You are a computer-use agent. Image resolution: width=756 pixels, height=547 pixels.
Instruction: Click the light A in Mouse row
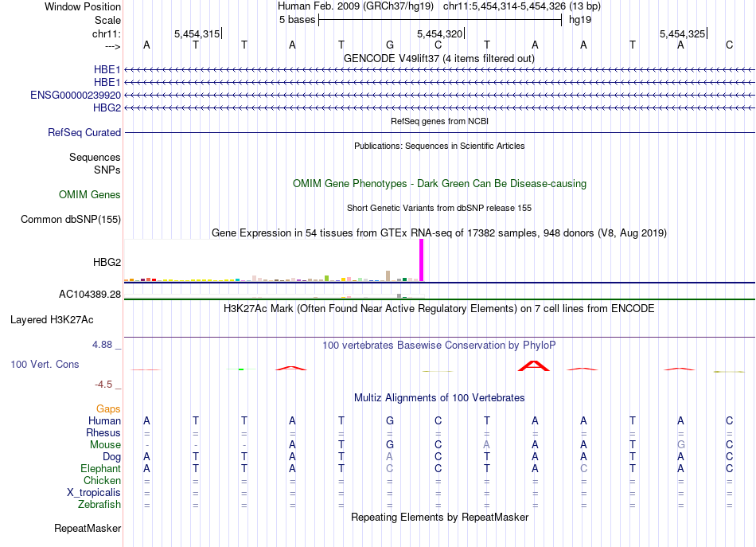click(486, 445)
